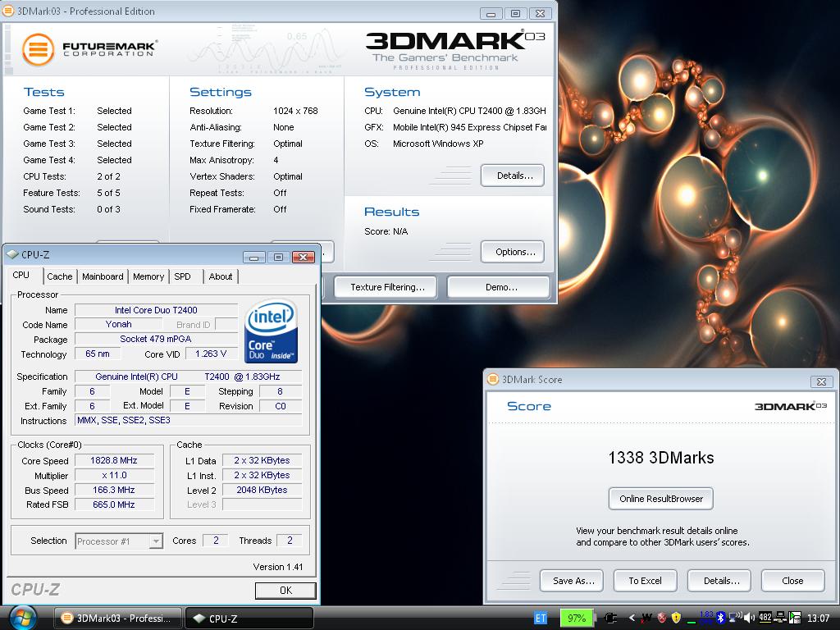Screen dimensions: 840x630
Task: Click the red shield security tray icon
Action: 662,619
